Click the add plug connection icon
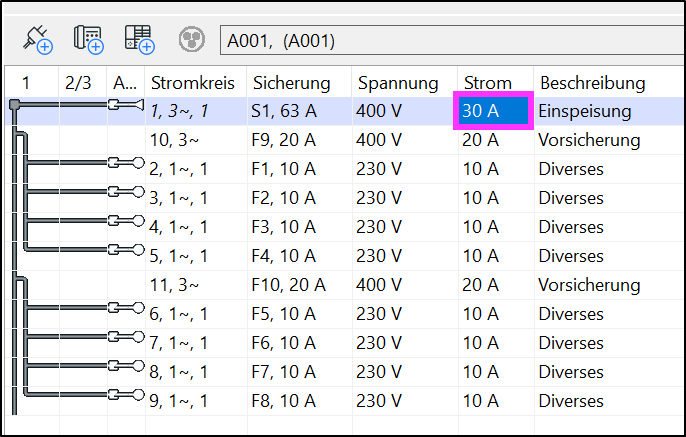 pyautogui.click(x=38, y=40)
